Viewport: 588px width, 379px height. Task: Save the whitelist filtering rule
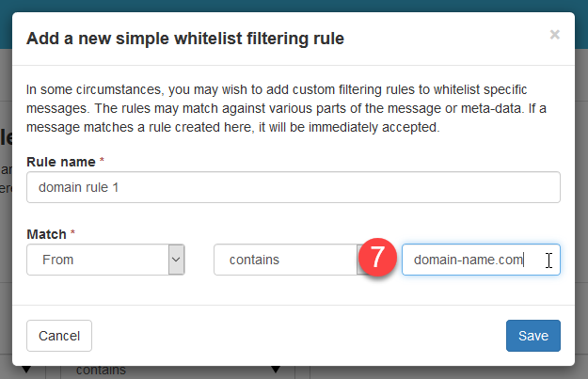532,336
